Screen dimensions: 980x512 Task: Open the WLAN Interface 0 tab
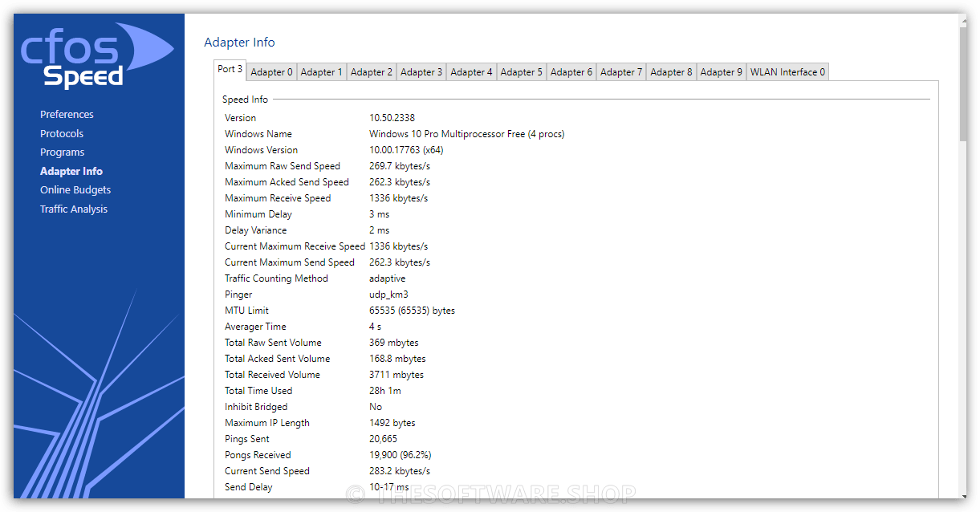[x=787, y=72]
